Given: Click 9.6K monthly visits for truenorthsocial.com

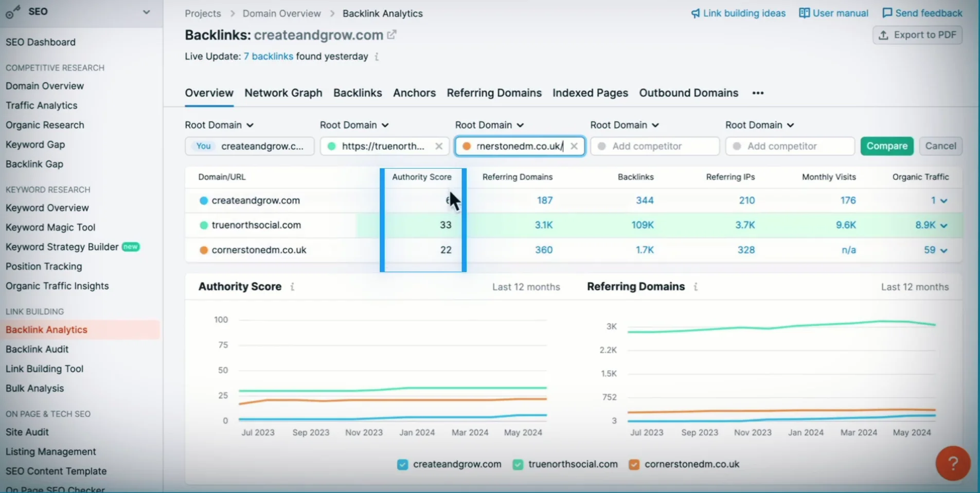Looking at the screenshot, I should pos(846,225).
